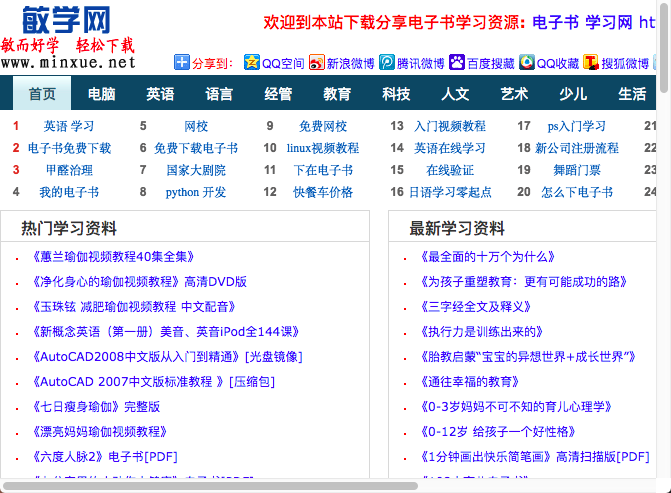Image resolution: width=671 pixels, height=493 pixels.
Task: Open the 电子书免费下载 hot link
Action: pos(69,148)
